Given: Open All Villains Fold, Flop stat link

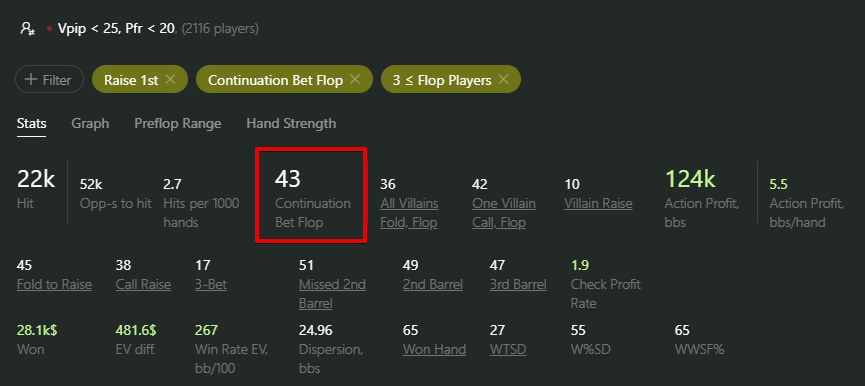Looking at the screenshot, I should [x=409, y=213].
